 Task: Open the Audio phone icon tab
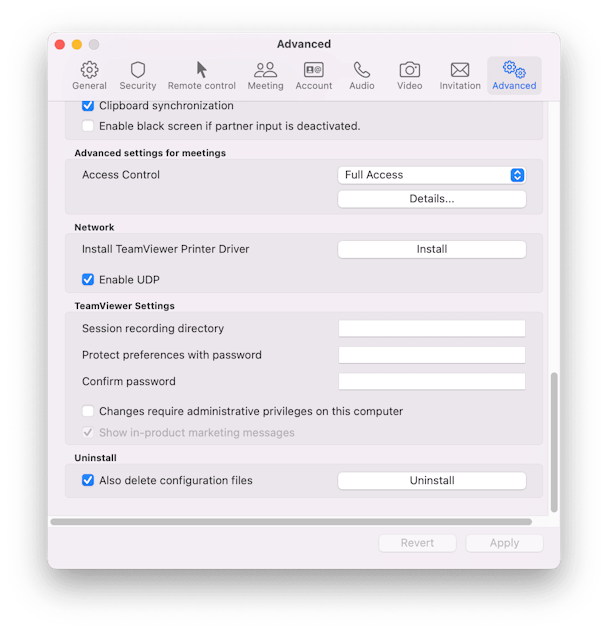coord(362,75)
